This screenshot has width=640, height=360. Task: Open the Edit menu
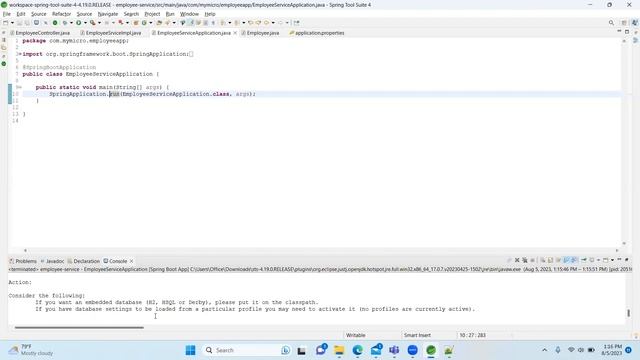[21, 14]
